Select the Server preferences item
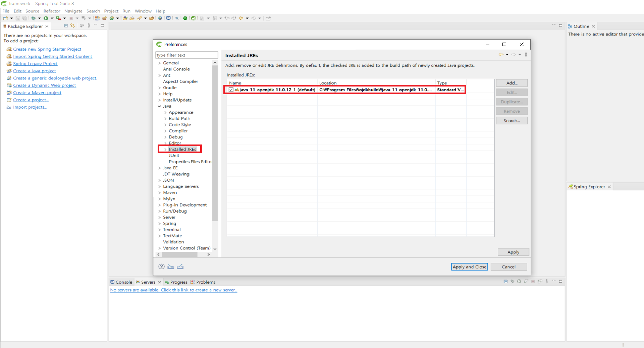Viewport: 644px width, 348px height. [x=169, y=217]
